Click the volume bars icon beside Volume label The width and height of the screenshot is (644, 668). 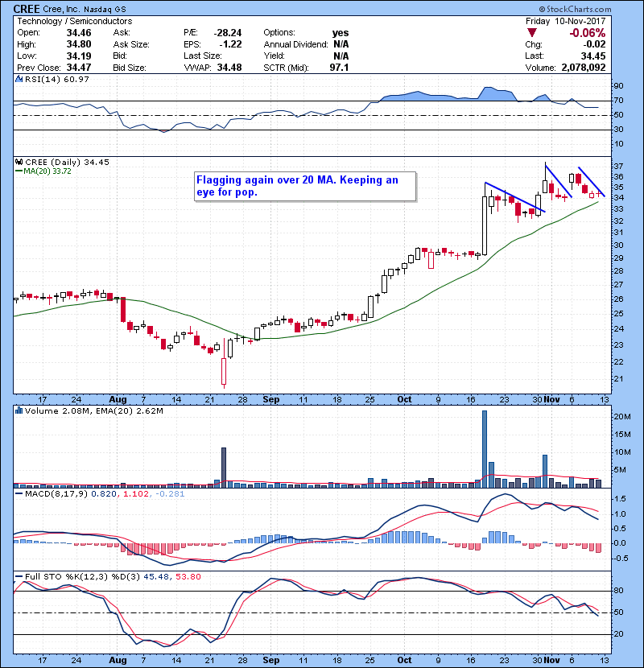tap(19, 410)
